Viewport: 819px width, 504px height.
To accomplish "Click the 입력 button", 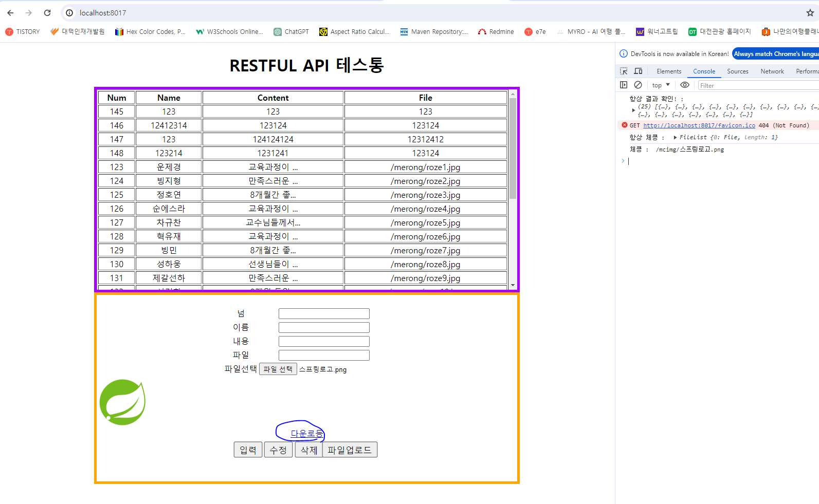I will pyautogui.click(x=248, y=450).
